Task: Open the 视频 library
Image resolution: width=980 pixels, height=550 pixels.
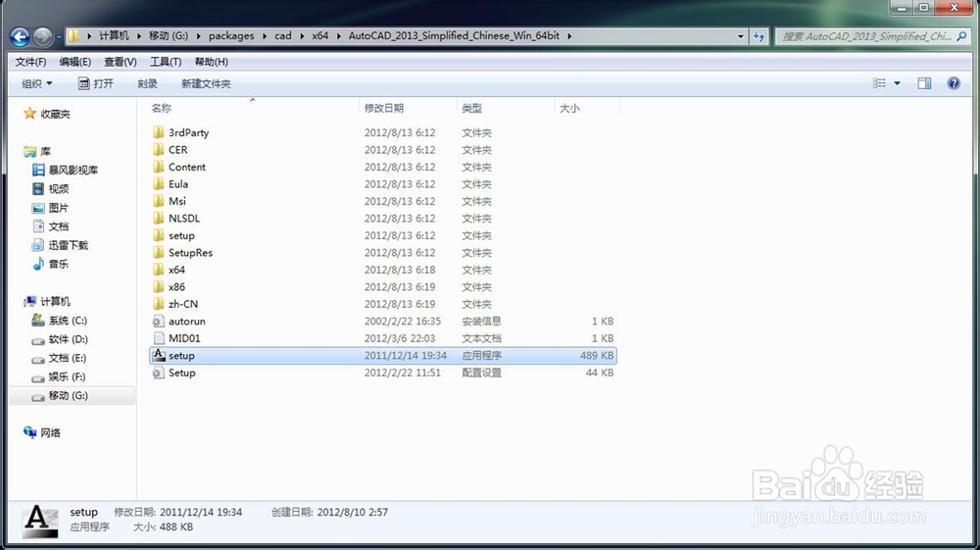Action: click(x=51, y=189)
